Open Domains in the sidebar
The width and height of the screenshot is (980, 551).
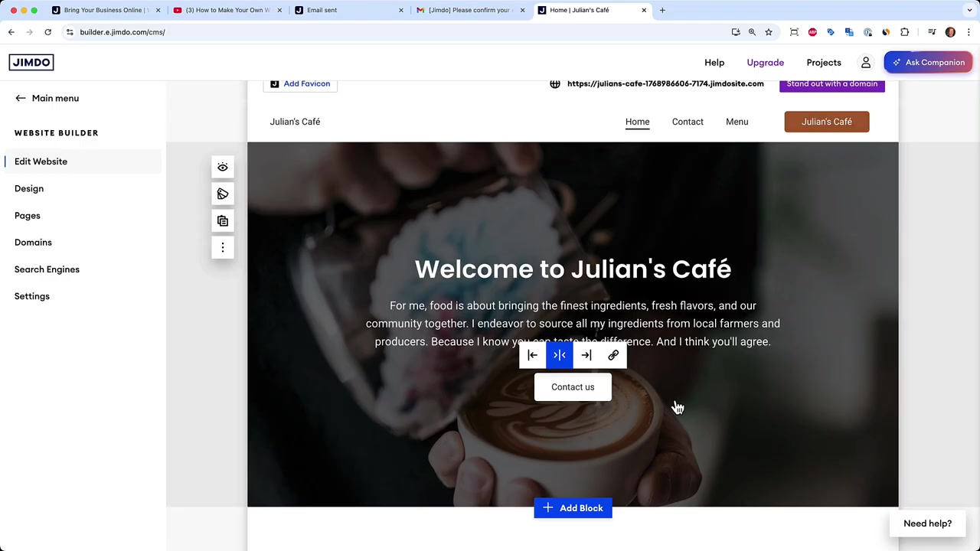tap(33, 243)
